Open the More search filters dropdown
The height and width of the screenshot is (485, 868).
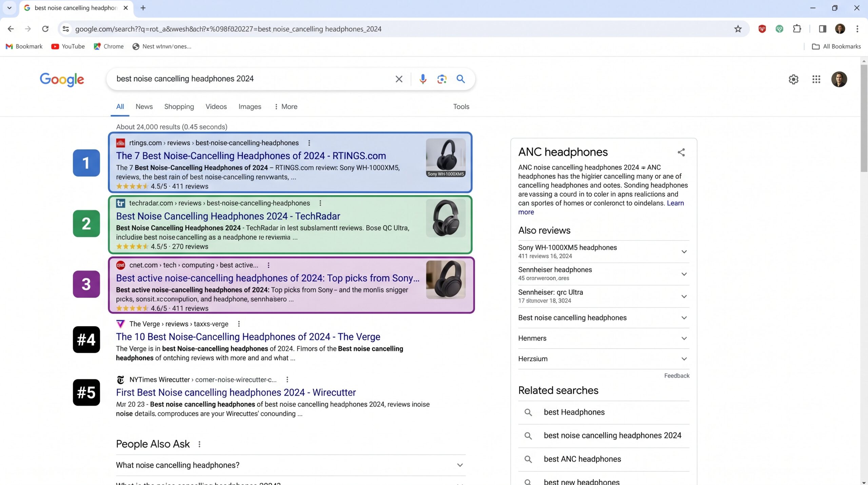click(x=286, y=107)
